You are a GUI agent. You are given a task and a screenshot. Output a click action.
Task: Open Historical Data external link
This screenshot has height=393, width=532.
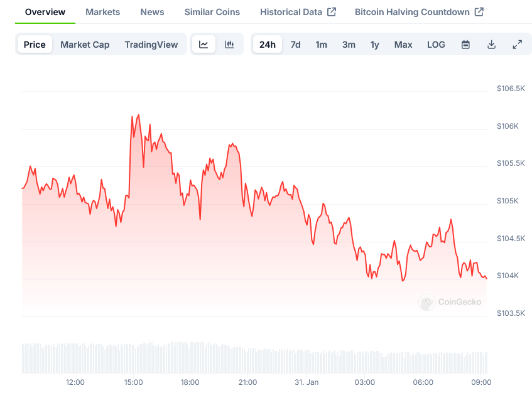click(298, 12)
